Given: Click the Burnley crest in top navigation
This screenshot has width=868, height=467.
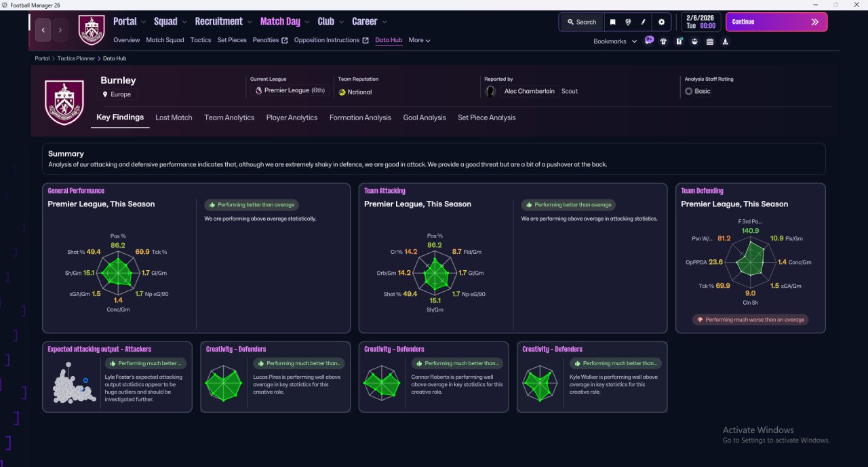Looking at the screenshot, I should 92,30.
